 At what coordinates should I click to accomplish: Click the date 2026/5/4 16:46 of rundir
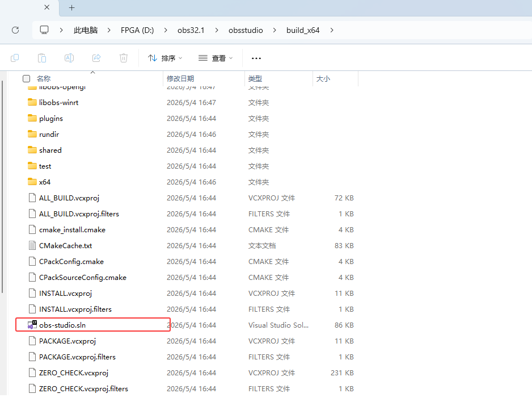pyautogui.click(x=191, y=134)
